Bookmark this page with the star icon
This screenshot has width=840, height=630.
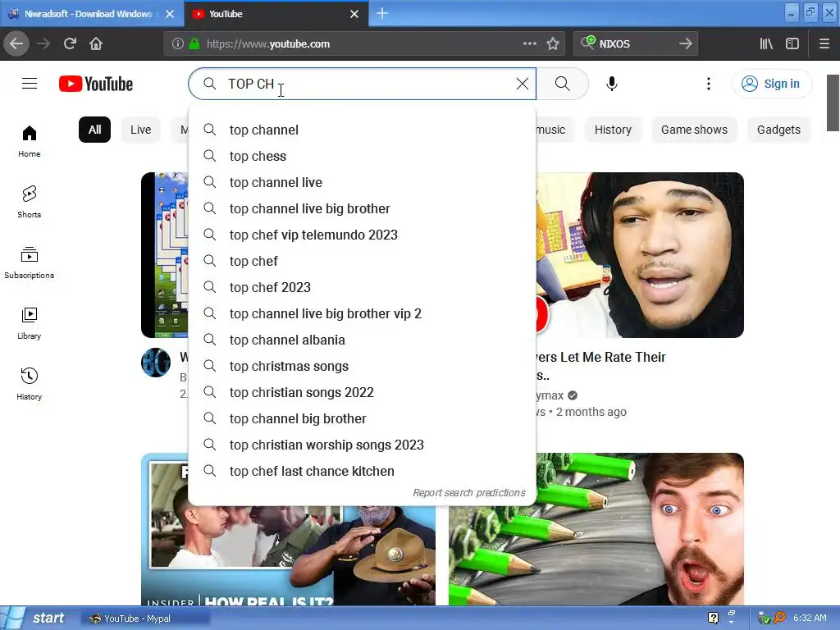click(553, 43)
